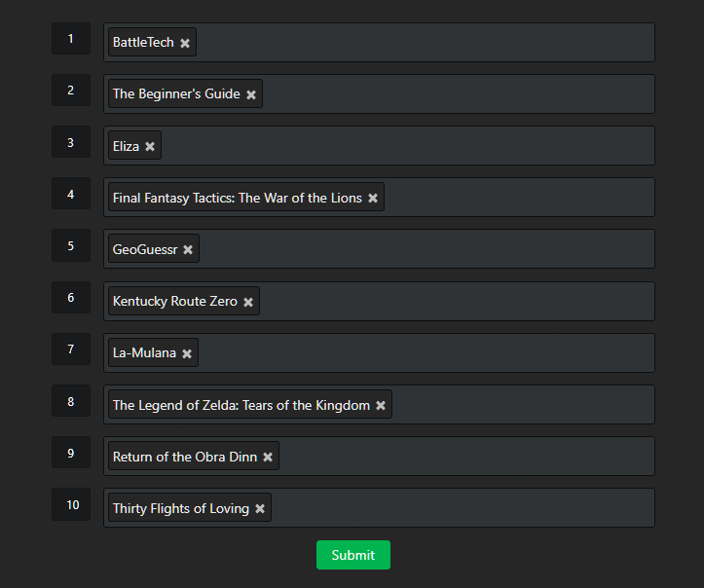704x588 pixels.
Task: Clear Return of the Obra Dinn tag
Action: [268, 458]
